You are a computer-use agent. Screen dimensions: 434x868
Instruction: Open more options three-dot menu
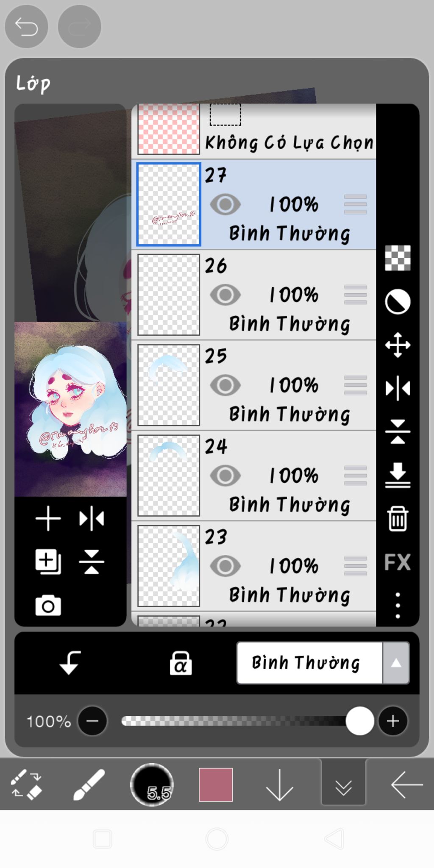tap(398, 605)
